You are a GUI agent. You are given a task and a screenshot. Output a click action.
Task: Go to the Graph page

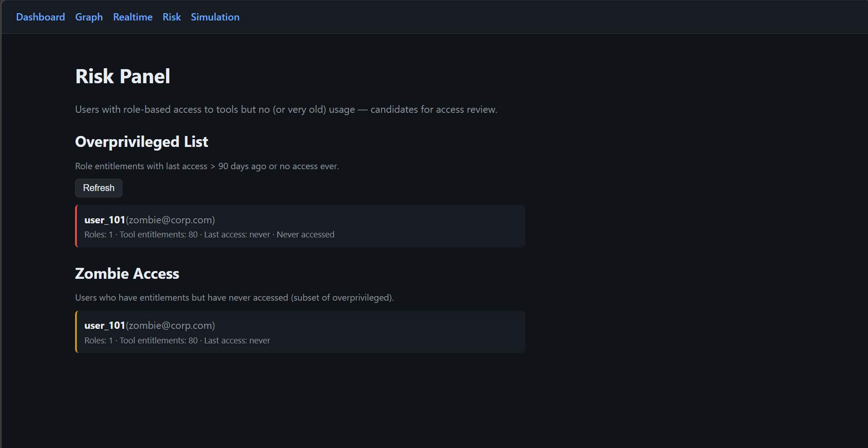click(89, 17)
